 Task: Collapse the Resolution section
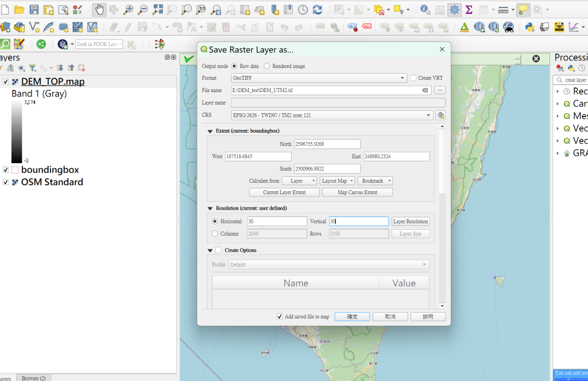(x=210, y=209)
